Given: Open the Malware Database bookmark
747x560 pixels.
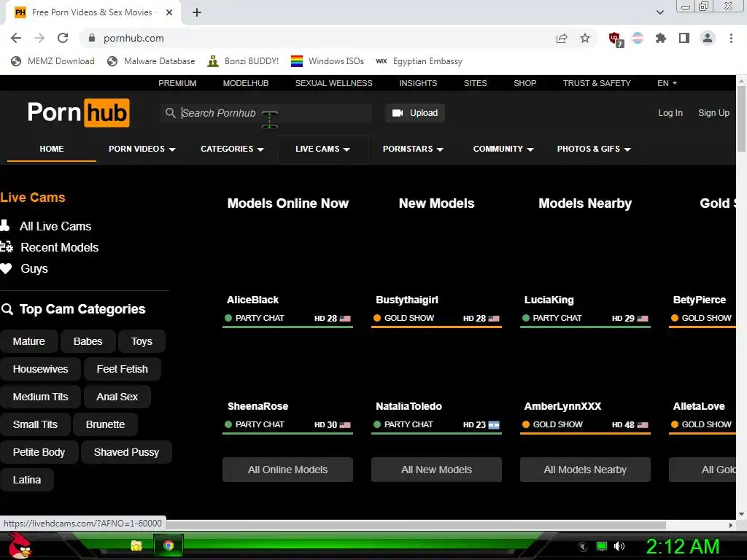Looking at the screenshot, I should tap(151, 61).
